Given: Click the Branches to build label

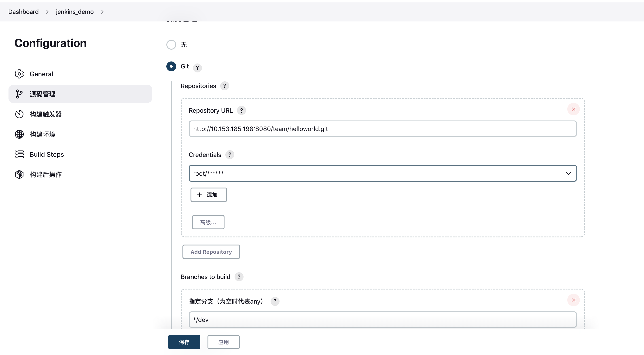Looking at the screenshot, I should pyautogui.click(x=205, y=277).
